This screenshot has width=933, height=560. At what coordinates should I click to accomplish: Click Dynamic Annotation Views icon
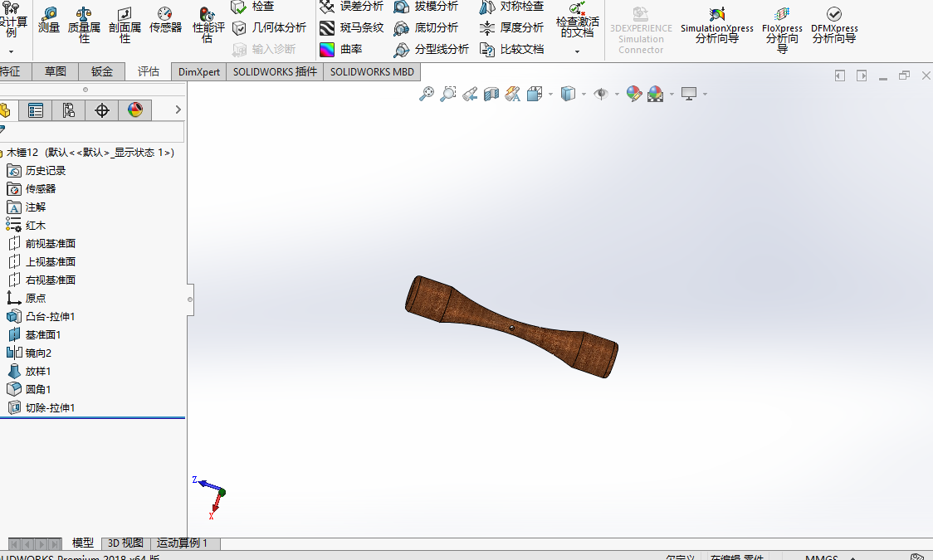[512, 94]
